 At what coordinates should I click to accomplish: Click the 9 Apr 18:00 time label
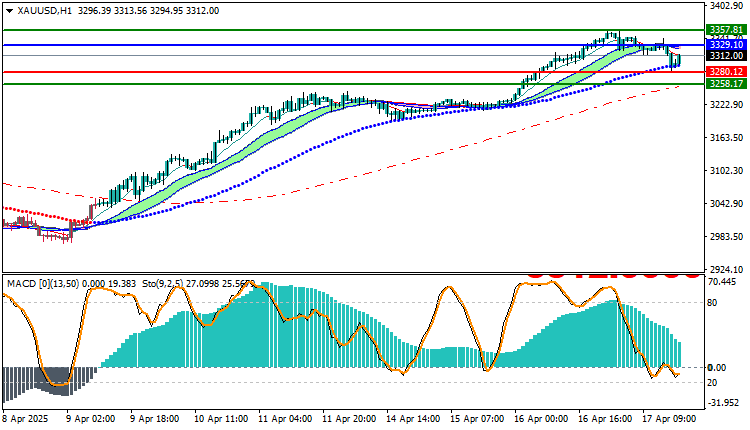[154, 419]
